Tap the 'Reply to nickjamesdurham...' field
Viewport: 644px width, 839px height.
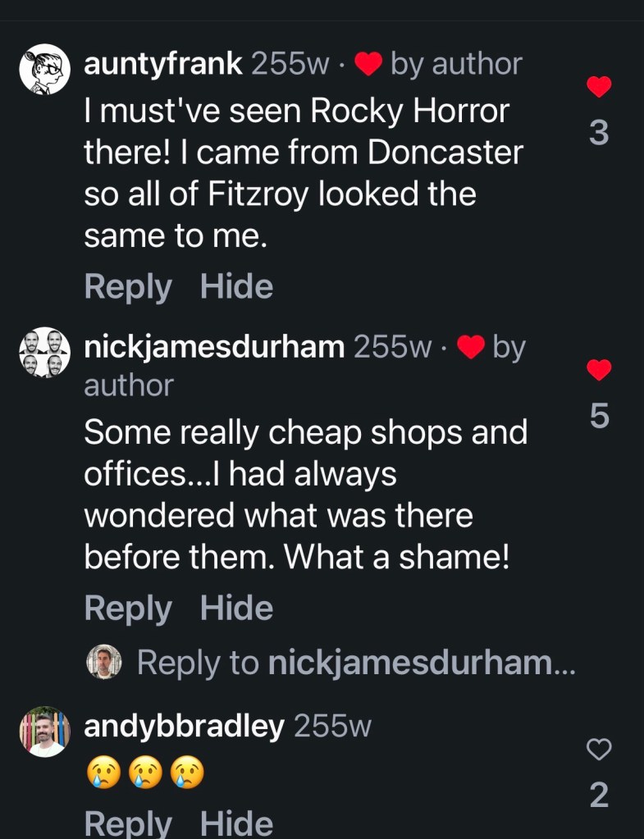[356, 663]
